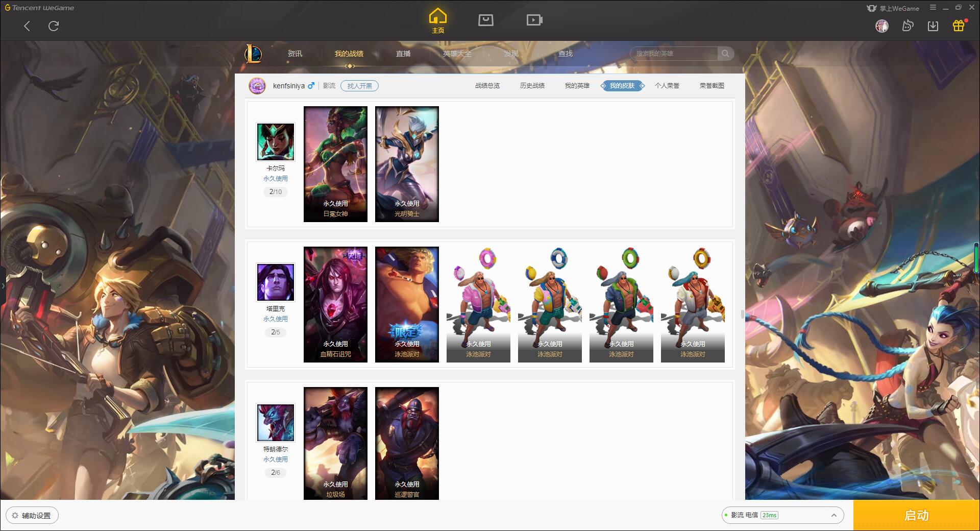Click the 掌上WeGame icon
The image size is (980, 531).
[872, 8]
